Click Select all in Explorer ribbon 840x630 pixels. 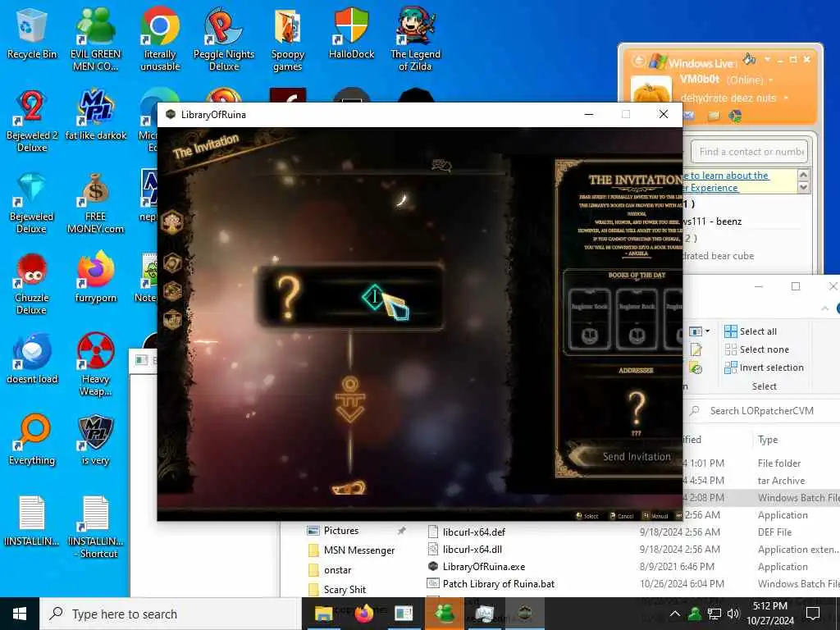[751, 331]
